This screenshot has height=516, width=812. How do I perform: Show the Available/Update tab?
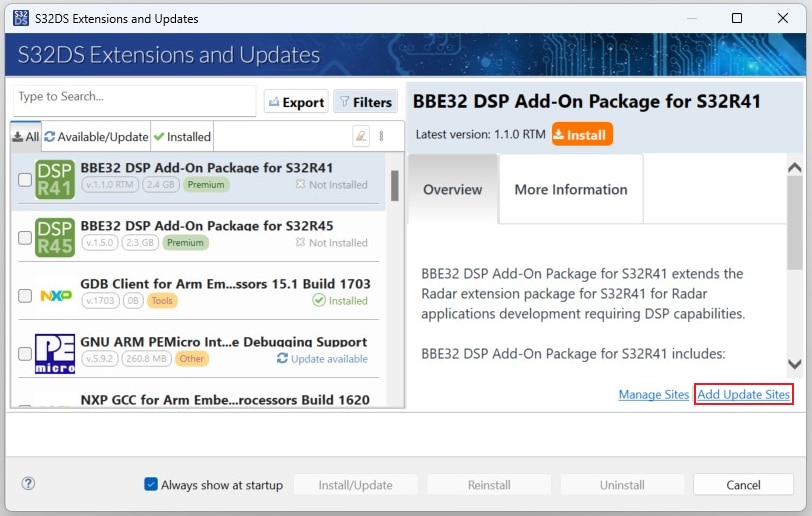coord(96,137)
